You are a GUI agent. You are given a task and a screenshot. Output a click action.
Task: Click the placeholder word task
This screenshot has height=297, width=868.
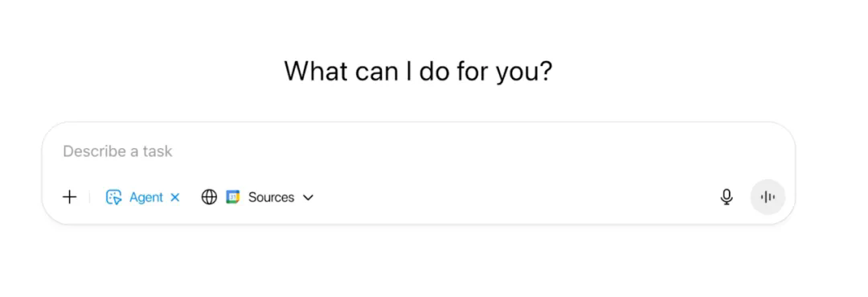coord(158,151)
